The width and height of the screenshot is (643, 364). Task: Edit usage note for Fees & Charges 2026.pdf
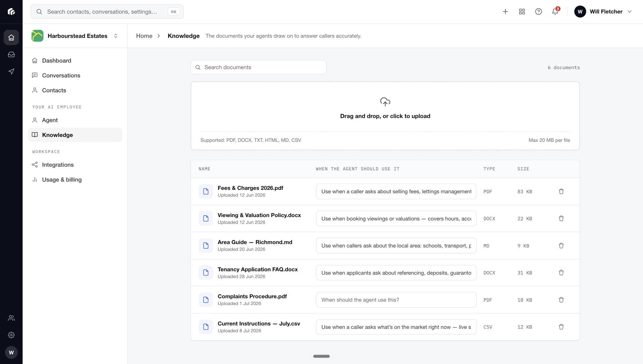pyautogui.click(x=396, y=192)
